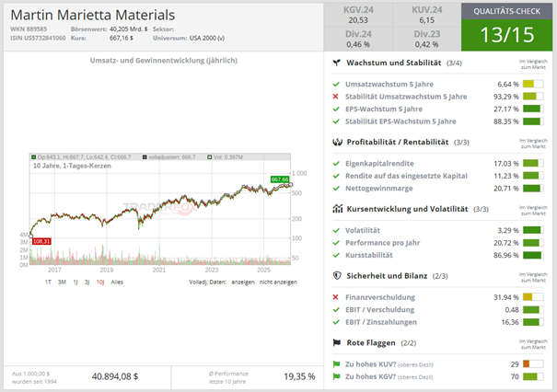557x392 pixels.
Task: Choose the 3M chart timeframe
Action: (61, 282)
